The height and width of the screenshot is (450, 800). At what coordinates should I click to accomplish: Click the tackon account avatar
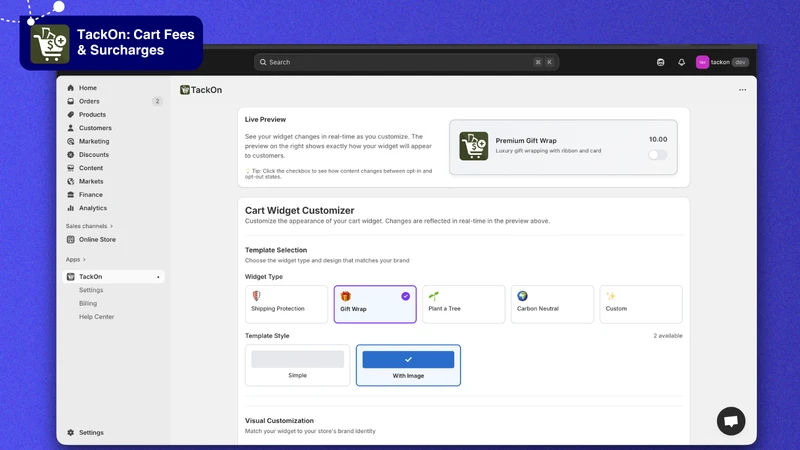pos(702,62)
